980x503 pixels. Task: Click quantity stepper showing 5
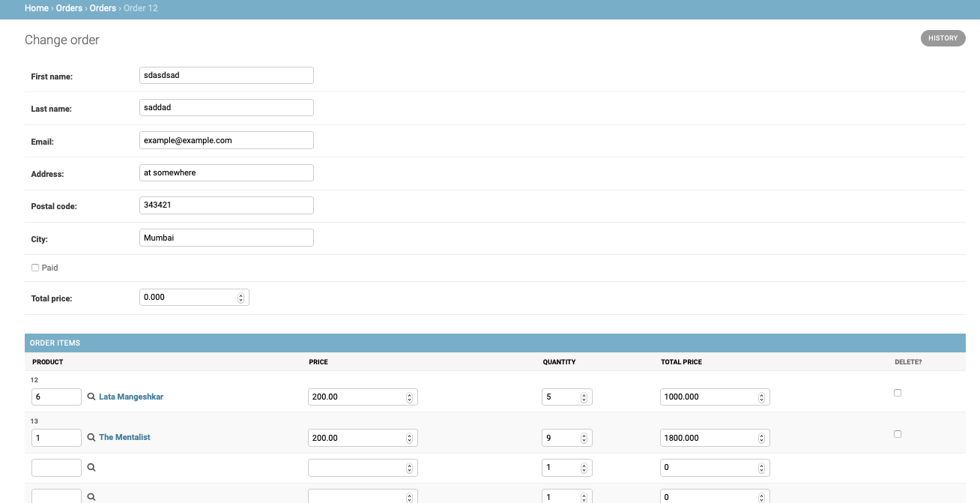point(584,397)
